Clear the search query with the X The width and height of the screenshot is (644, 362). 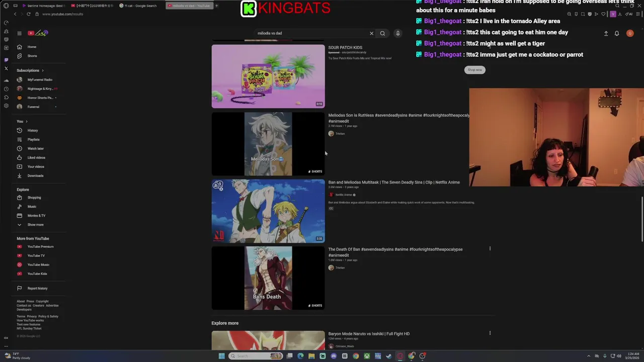(x=371, y=33)
